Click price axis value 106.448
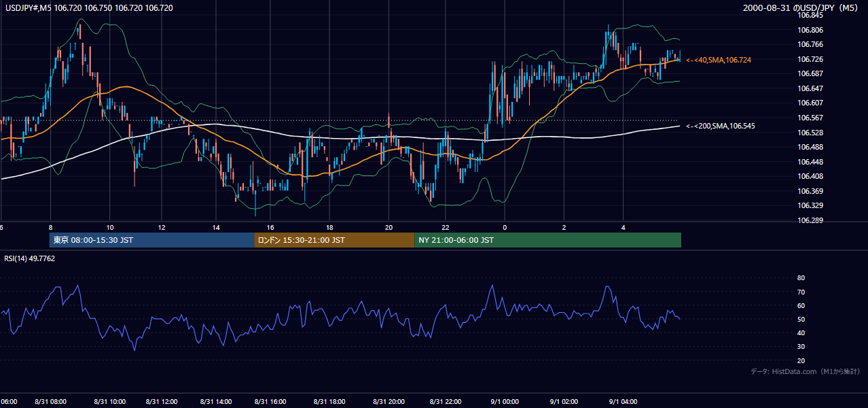The image size is (868, 408). click(810, 162)
